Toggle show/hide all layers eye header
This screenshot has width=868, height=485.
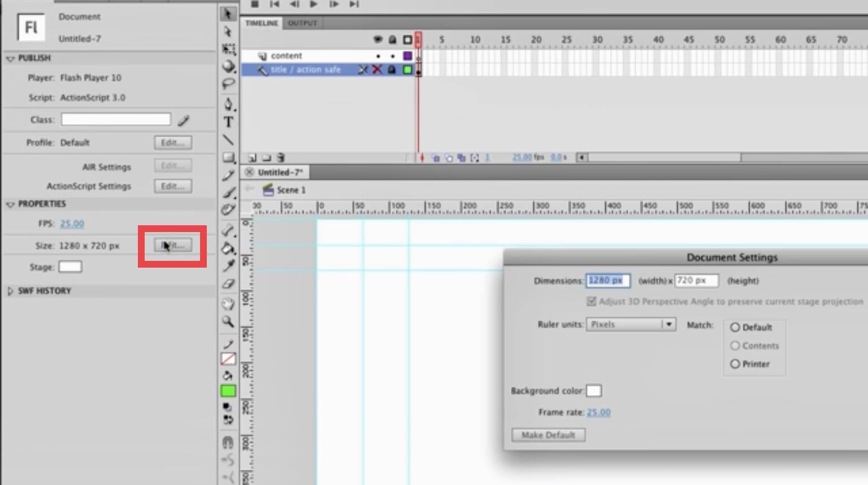click(x=378, y=40)
